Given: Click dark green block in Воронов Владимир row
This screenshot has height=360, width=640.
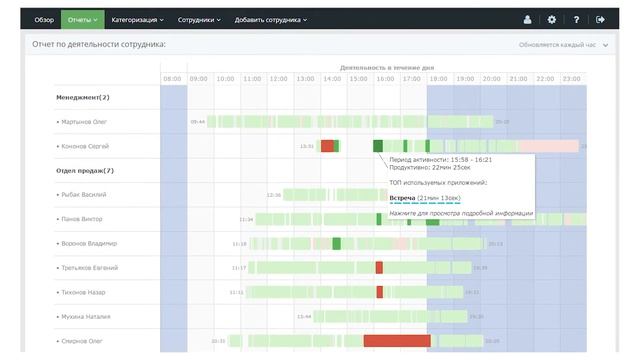Looking at the screenshot, I should coord(336,244).
